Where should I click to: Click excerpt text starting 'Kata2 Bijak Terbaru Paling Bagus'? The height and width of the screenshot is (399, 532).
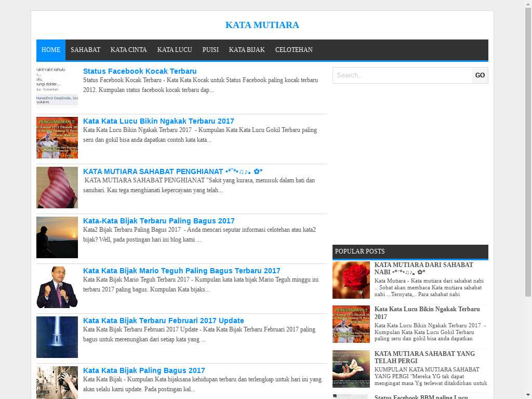pos(199,234)
